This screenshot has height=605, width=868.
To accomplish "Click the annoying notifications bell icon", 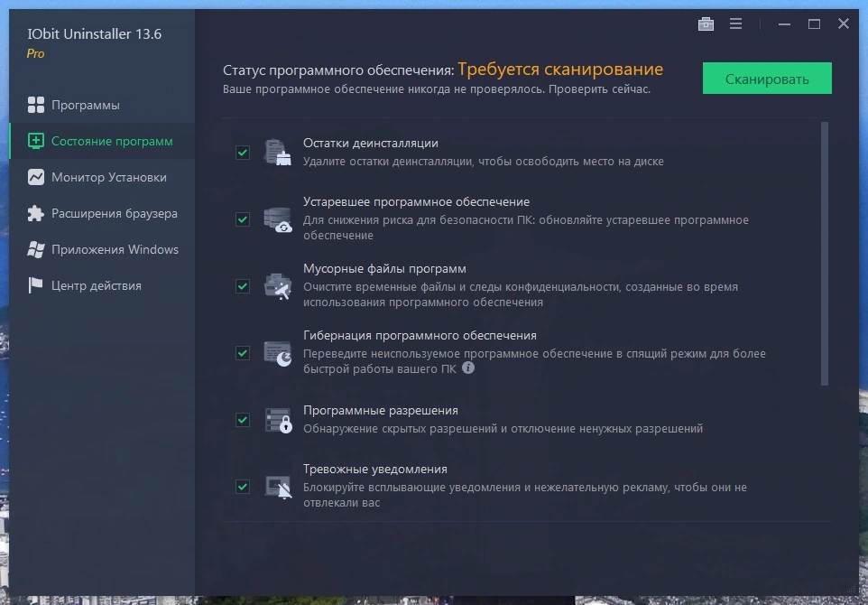I will coord(278,487).
